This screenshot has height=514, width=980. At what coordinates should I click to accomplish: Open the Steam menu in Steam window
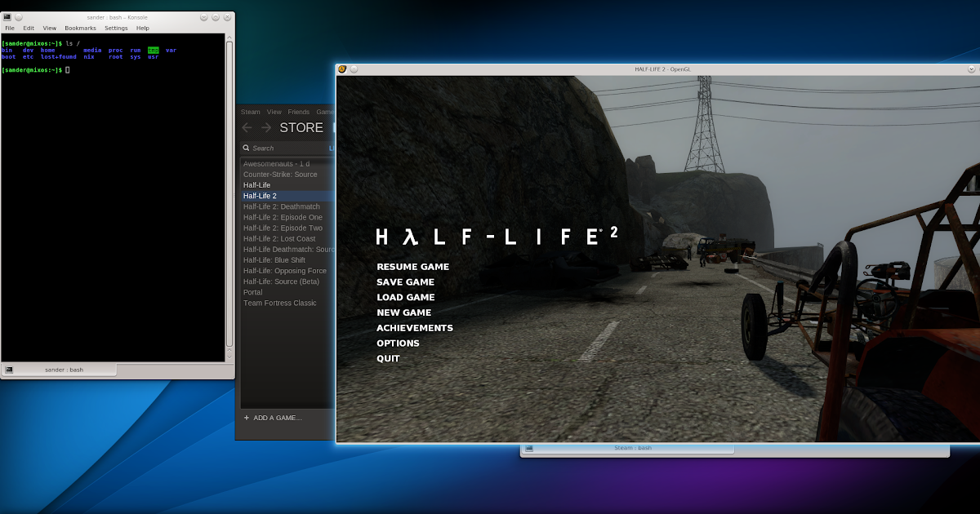tap(250, 112)
